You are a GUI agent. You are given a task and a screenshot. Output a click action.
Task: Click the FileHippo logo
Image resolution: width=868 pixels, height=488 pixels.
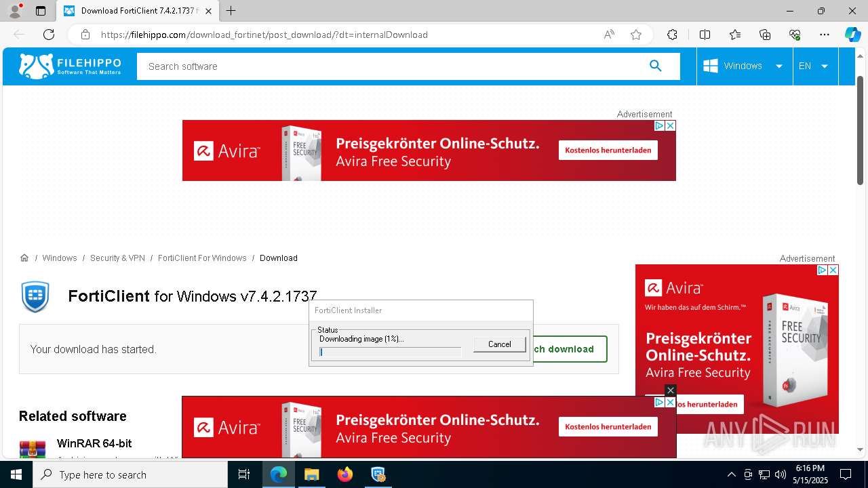pyautogui.click(x=70, y=66)
